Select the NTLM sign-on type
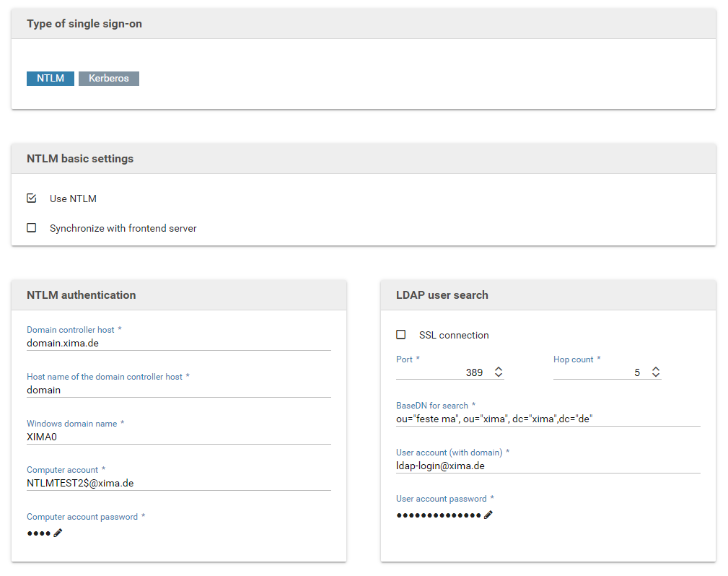The height and width of the screenshot is (576, 728). click(51, 78)
